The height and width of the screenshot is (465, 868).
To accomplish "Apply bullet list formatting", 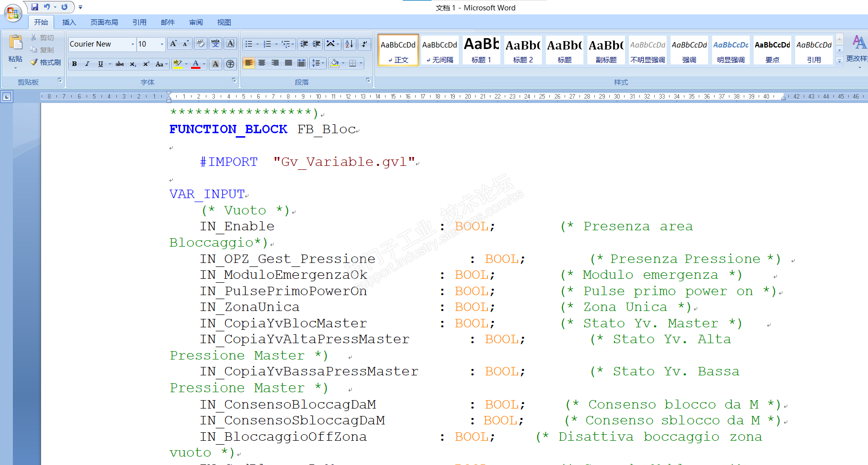I will tap(248, 44).
